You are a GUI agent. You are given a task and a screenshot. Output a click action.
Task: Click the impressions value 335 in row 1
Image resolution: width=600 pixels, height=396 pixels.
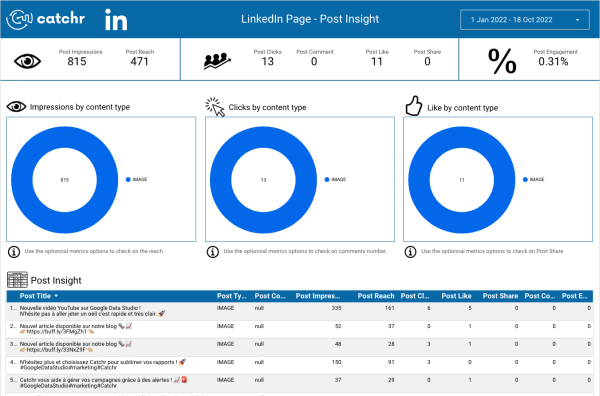coord(336,308)
